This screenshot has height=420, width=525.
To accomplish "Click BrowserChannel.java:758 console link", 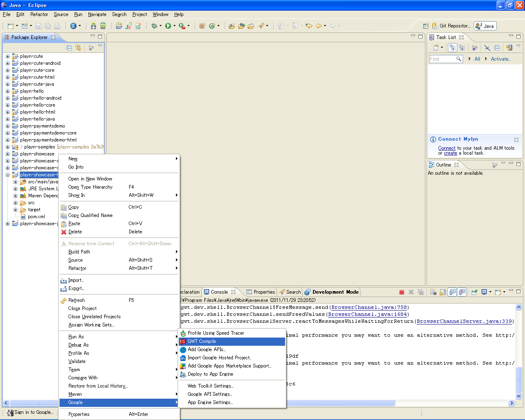I will [369, 307].
